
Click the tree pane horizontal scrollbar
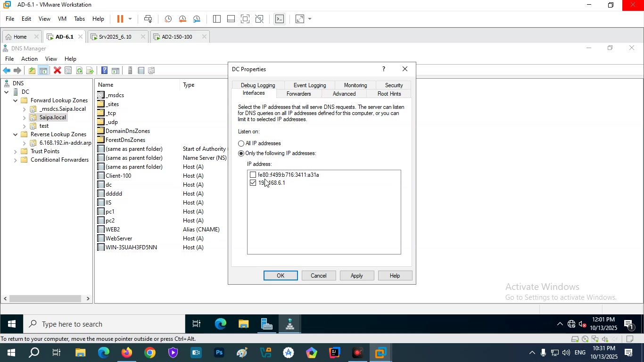point(46,299)
